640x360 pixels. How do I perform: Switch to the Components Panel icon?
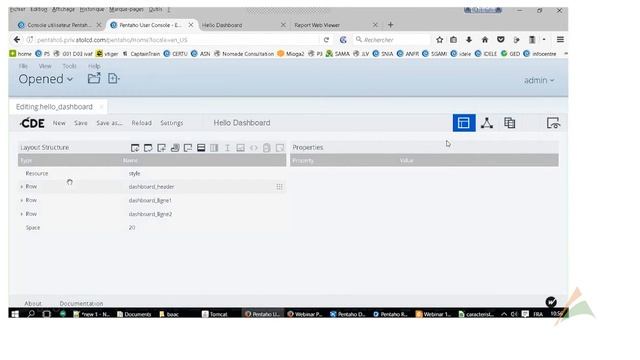pos(487,123)
